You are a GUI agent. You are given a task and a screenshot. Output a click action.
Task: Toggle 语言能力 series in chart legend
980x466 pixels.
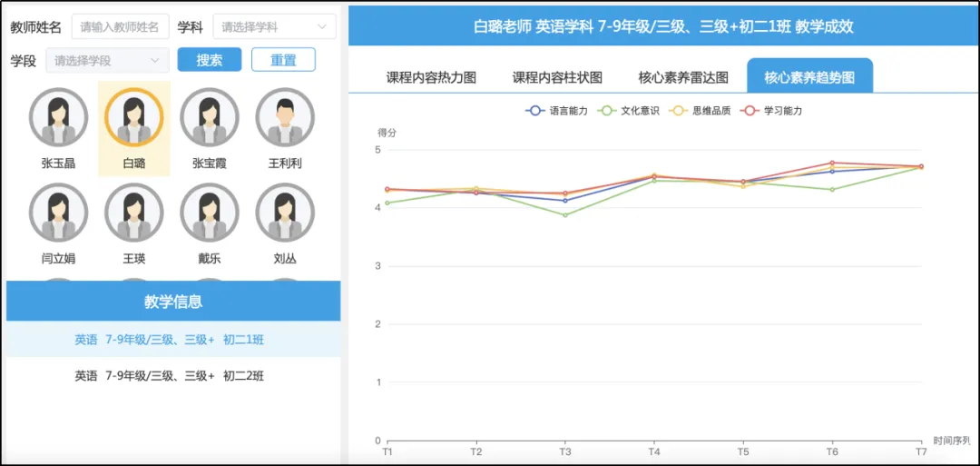click(x=556, y=111)
